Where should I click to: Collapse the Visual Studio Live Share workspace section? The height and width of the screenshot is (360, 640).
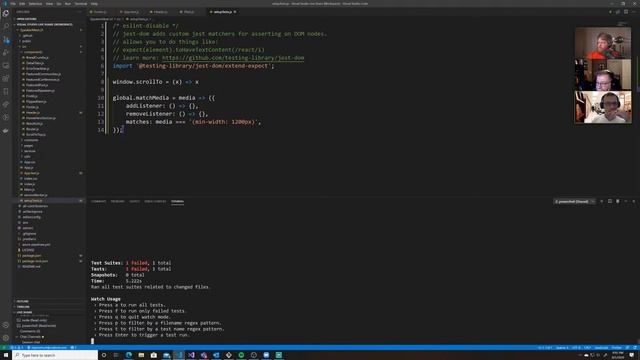point(44,24)
